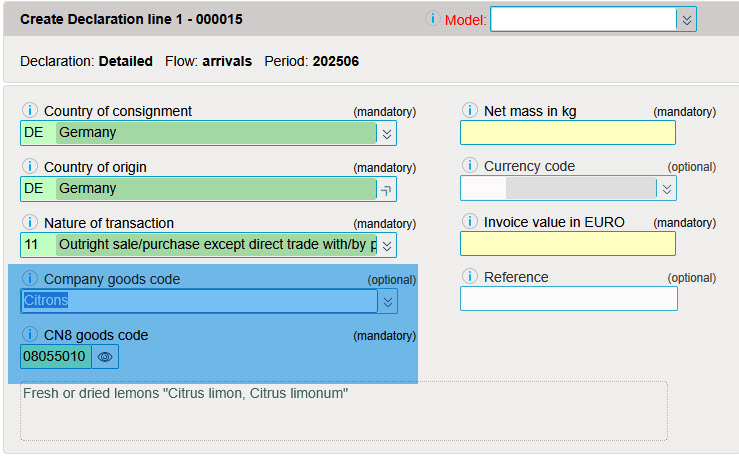Click info icon for Currency code
The height and width of the screenshot is (458, 739).
(x=469, y=166)
